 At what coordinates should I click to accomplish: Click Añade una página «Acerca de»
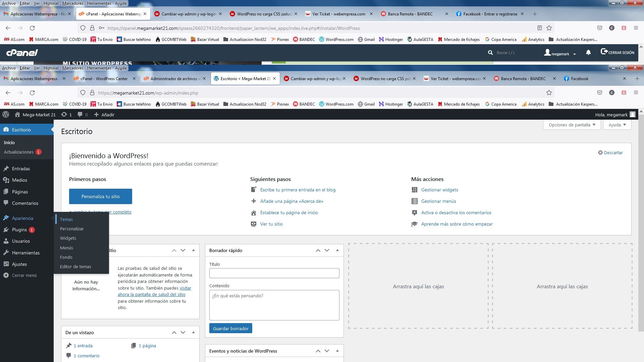tap(292, 201)
